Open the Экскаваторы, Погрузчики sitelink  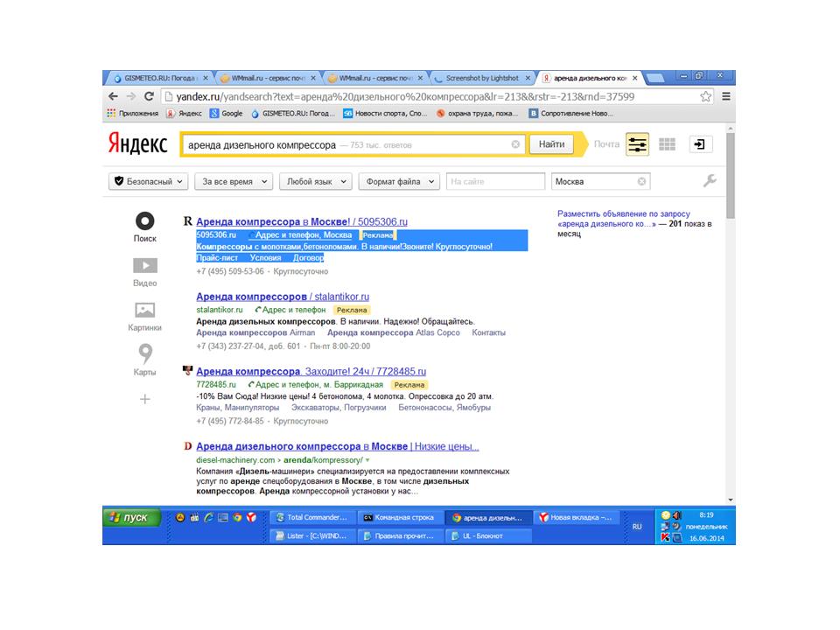point(339,408)
